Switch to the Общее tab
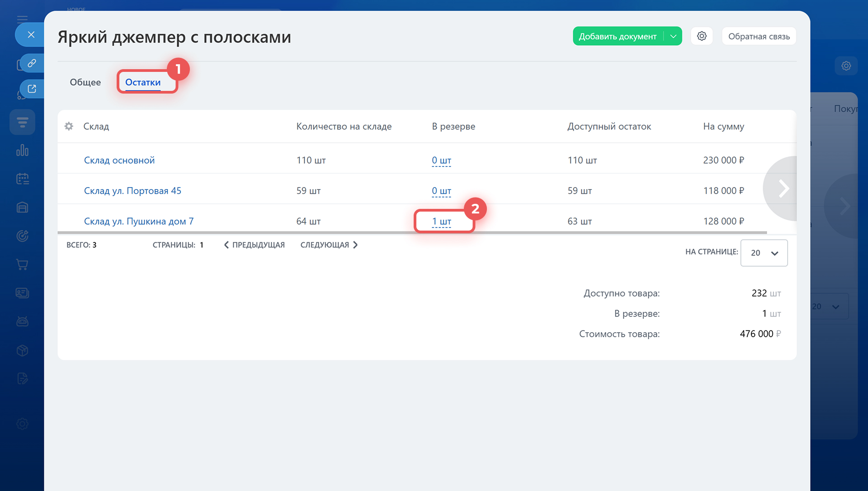Viewport: 868px width, 491px height. 85,82
